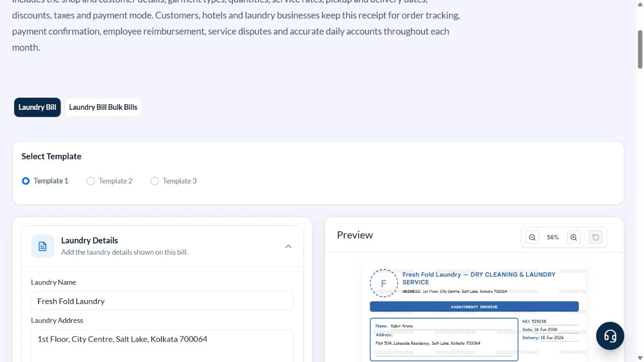
Task: Collapse the Laundry Details section
Action: click(x=288, y=247)
